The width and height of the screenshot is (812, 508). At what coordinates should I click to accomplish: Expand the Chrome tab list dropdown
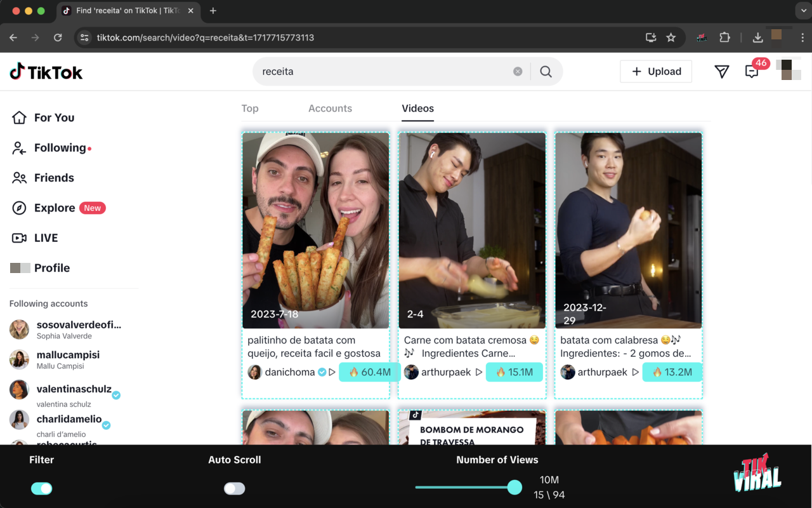802,11
